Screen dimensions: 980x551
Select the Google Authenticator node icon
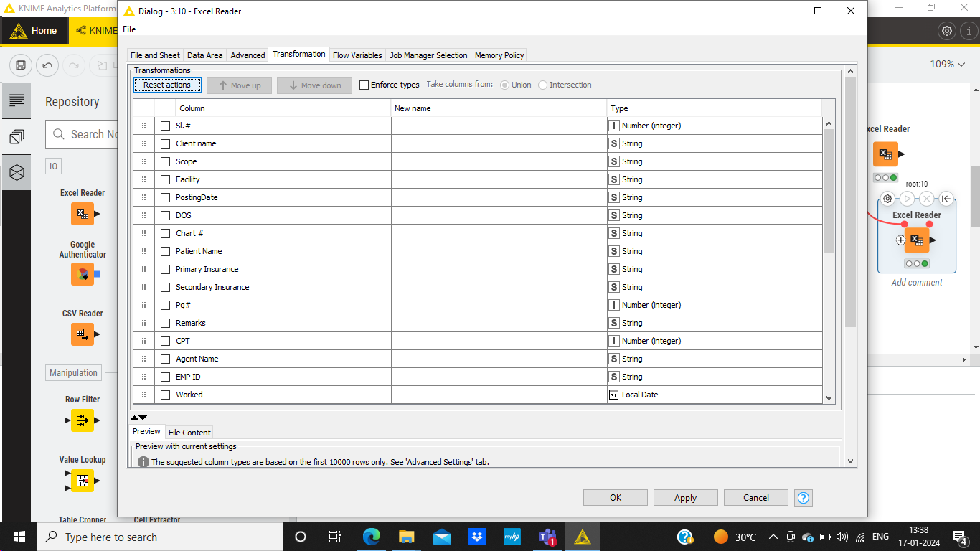coord(83,274)
